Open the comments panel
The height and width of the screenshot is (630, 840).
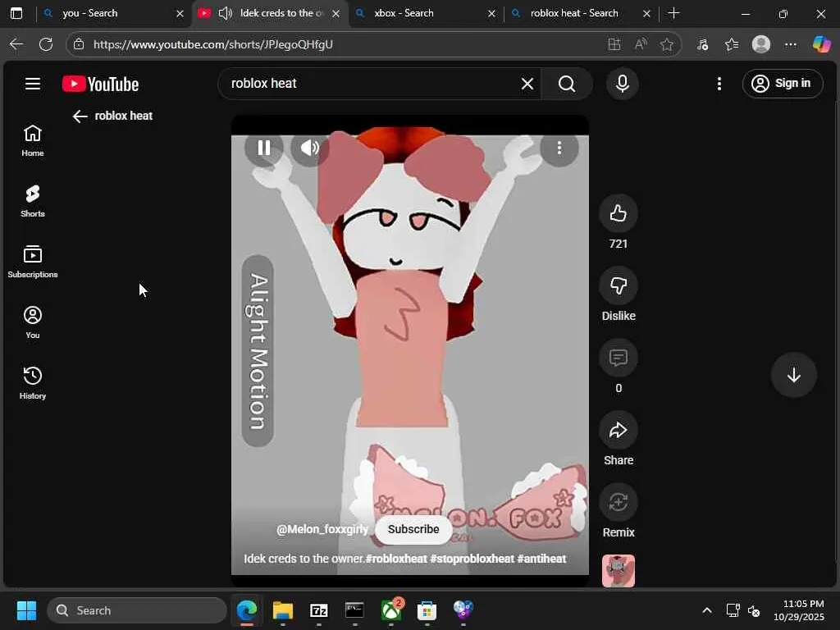[x=619, y=358]
